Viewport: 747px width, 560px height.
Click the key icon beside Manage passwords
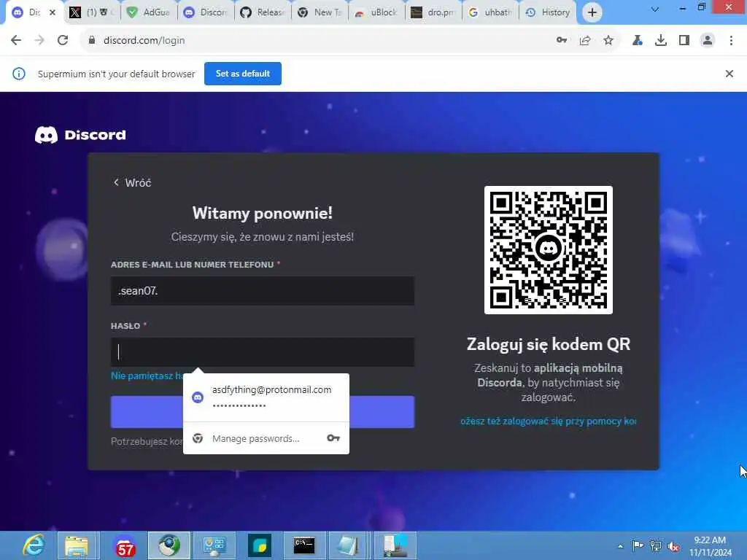[333, 438]
